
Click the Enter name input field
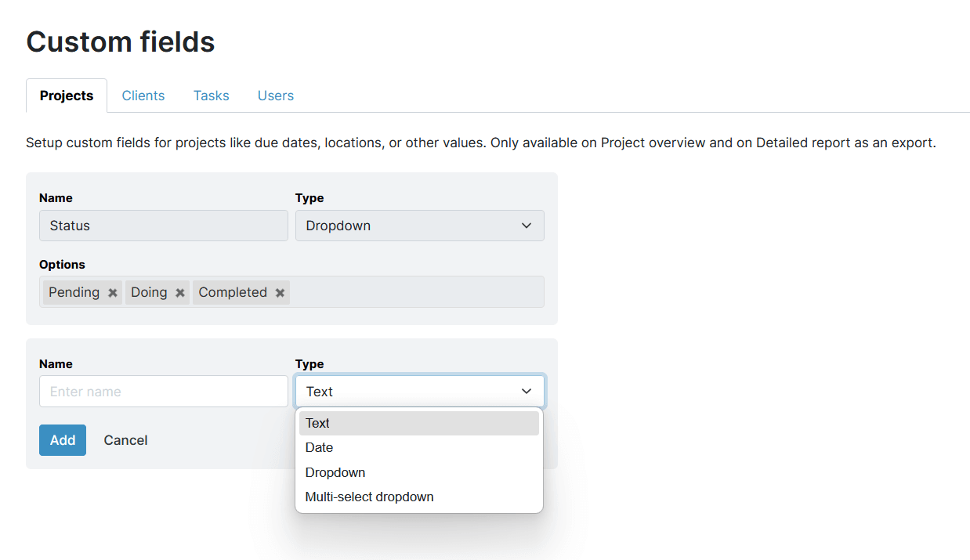click(163, 391)
